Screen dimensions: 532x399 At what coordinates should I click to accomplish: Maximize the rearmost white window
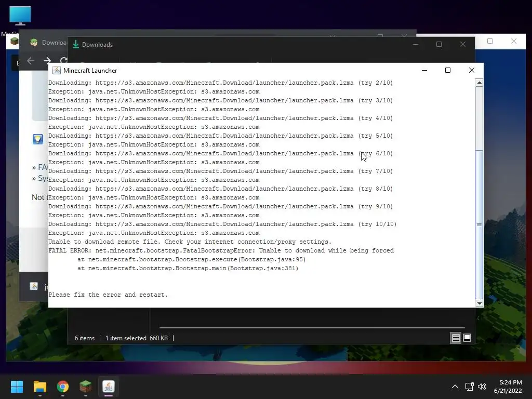click(490, 41)
